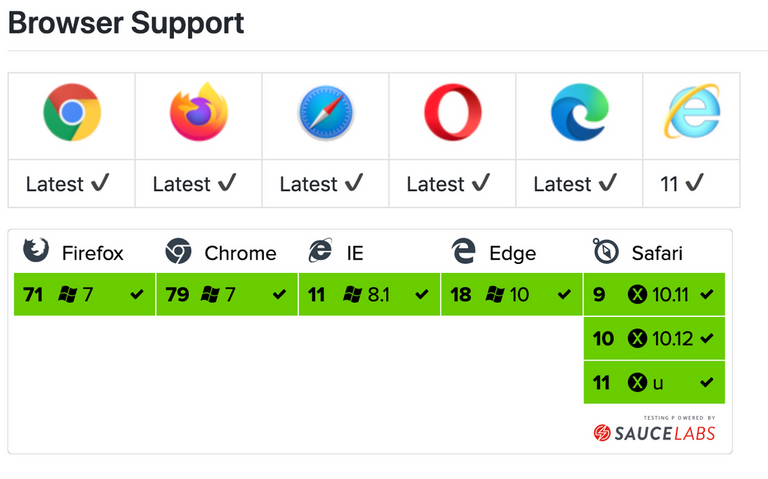Image resolution: width=768 pixels, height=479 pixels.
Task: Click the Internet Explorer logo
Action: tap(692, 111)
